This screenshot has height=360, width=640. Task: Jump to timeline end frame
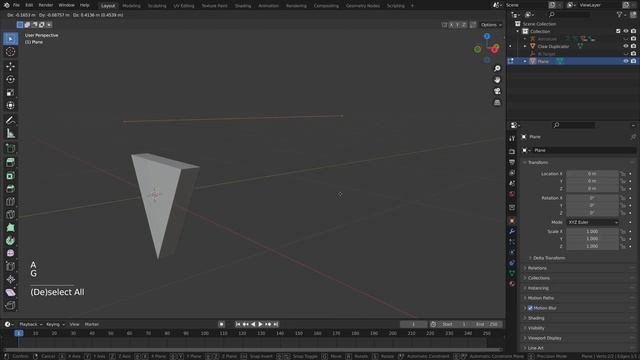point(276,324)
